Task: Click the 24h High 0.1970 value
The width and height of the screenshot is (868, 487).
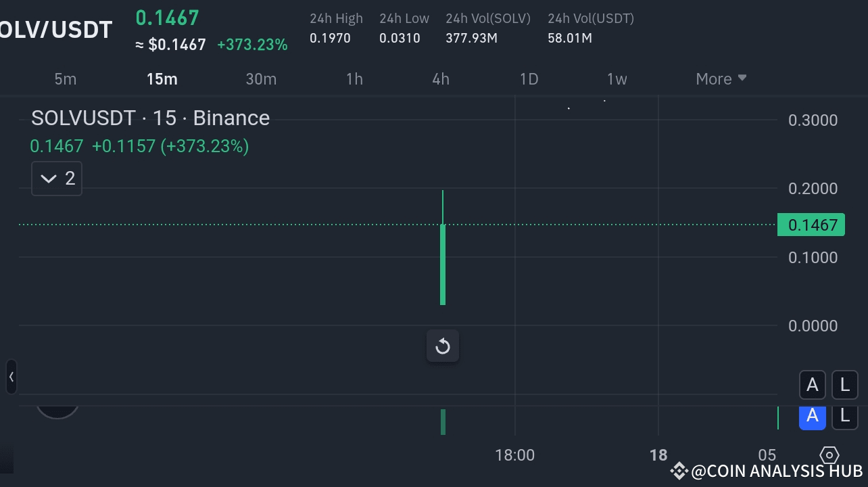Action: [x=331, y=39]
